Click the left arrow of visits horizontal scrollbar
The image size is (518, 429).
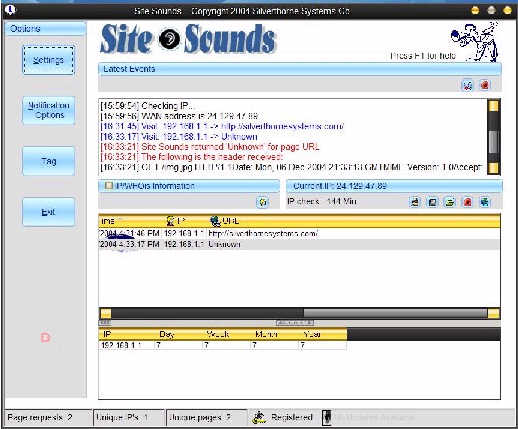[x=106, y=313]
